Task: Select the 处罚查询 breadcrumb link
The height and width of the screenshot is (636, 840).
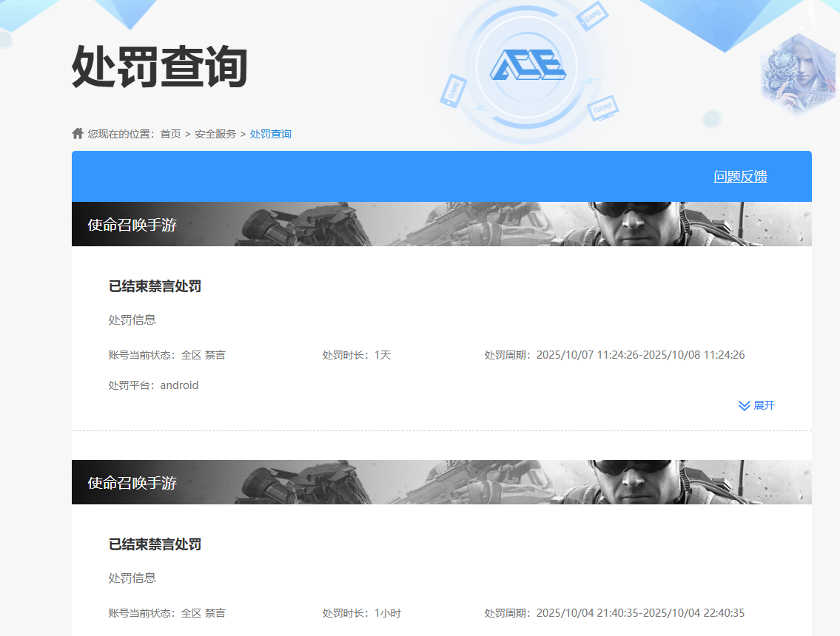Action: (271, 134)
